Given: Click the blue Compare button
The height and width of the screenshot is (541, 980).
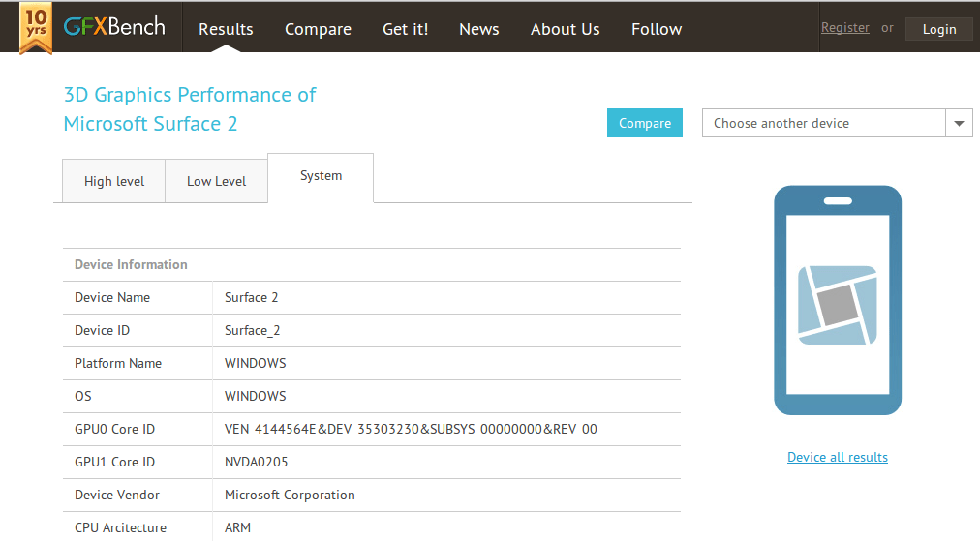Looking at the screenshot, I should [x=644, y=123].
